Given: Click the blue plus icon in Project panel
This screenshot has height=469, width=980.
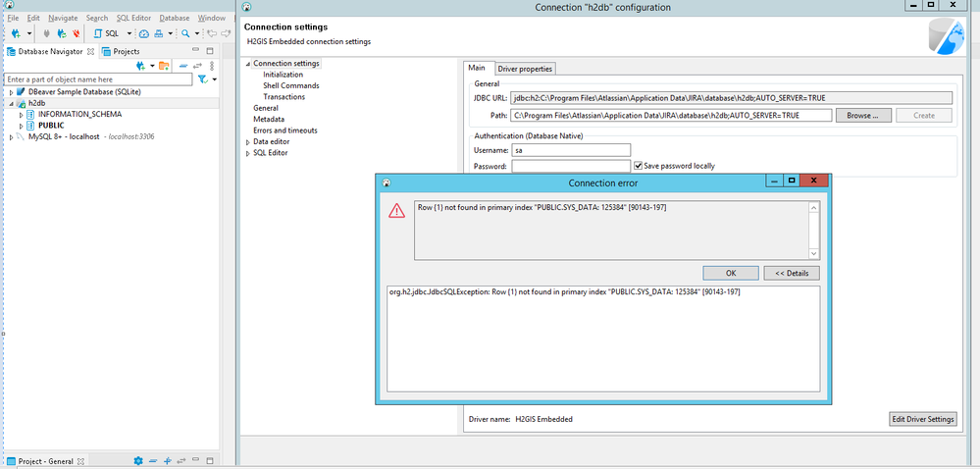Looking at the screenshot, I should pos(167,461).
